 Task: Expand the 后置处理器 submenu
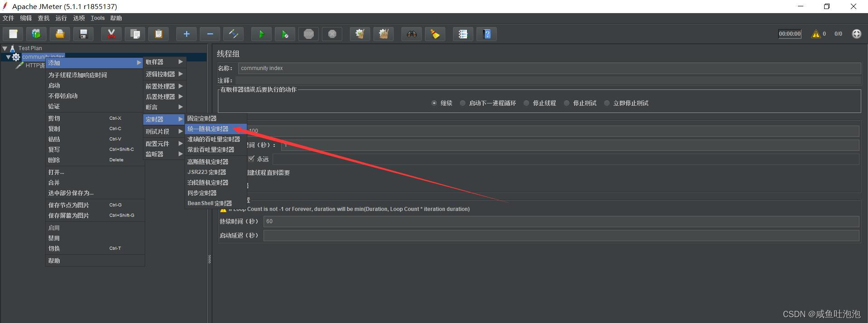164,97
